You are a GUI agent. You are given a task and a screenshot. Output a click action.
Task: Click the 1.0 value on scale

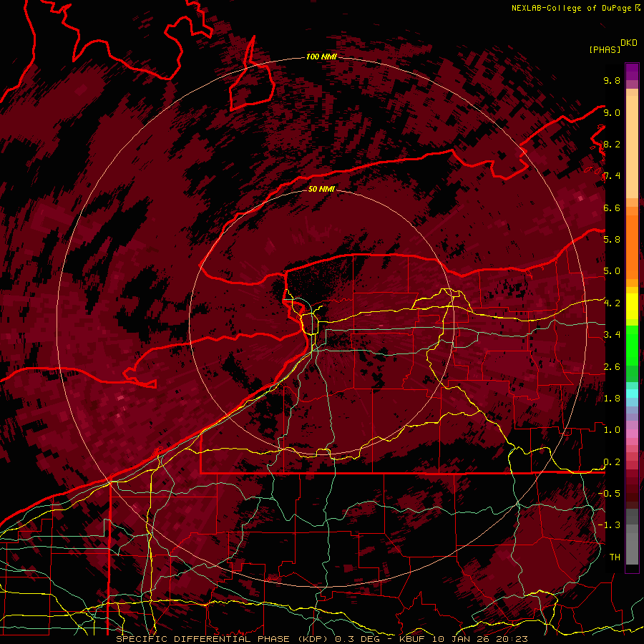click(612, 429)
